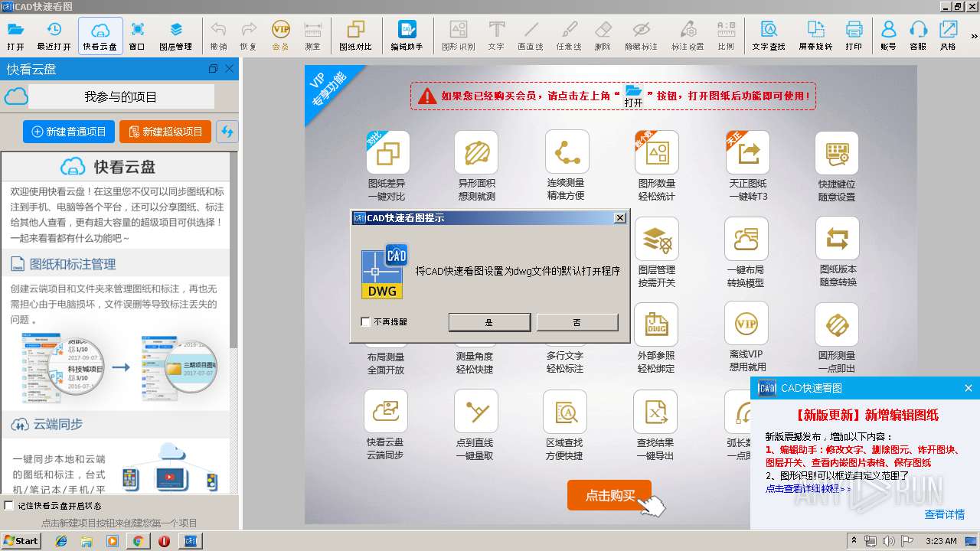The image size is (980, 551).
Task: Open 客服 customer service
Action: click(918, 36)
